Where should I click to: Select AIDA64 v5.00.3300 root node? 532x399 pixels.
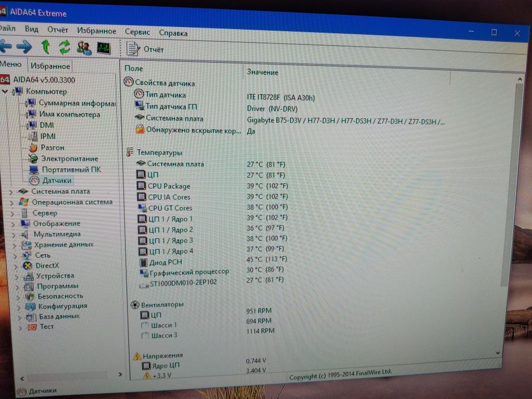(x=44, y=80)
